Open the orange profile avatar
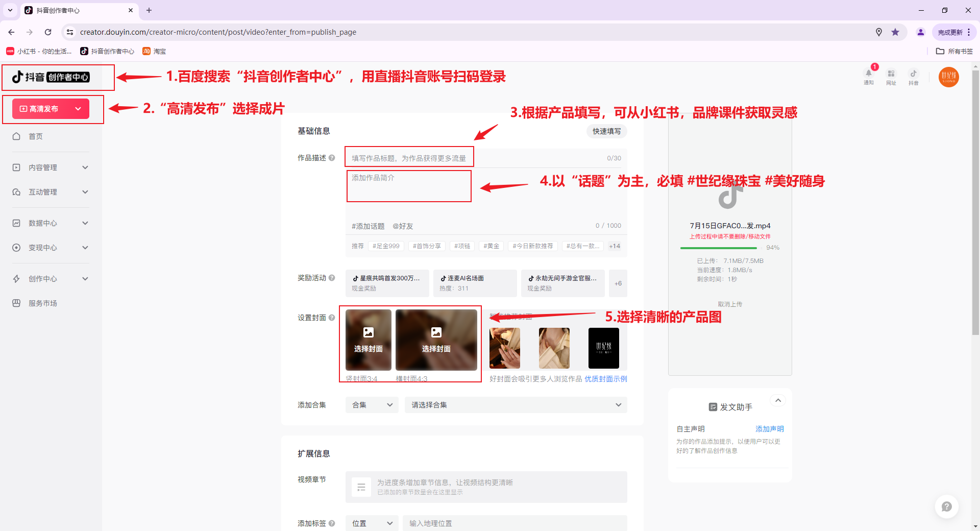 coord(948,77)
